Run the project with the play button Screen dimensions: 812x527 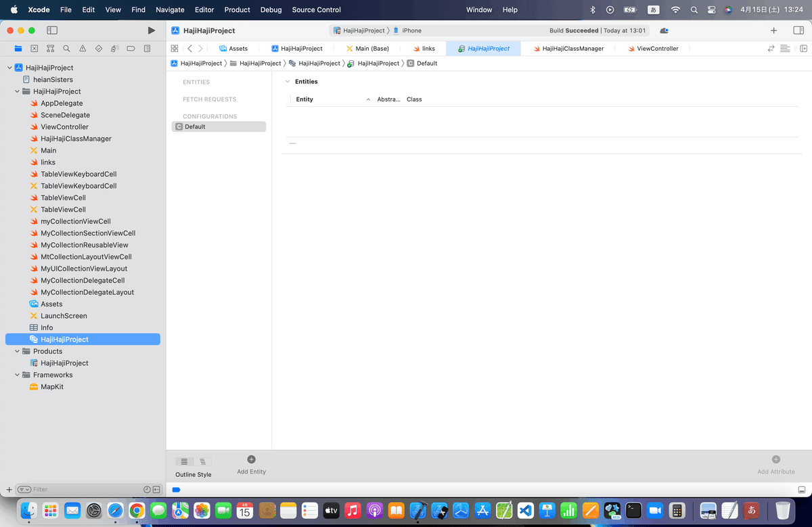tap(151, 30)
